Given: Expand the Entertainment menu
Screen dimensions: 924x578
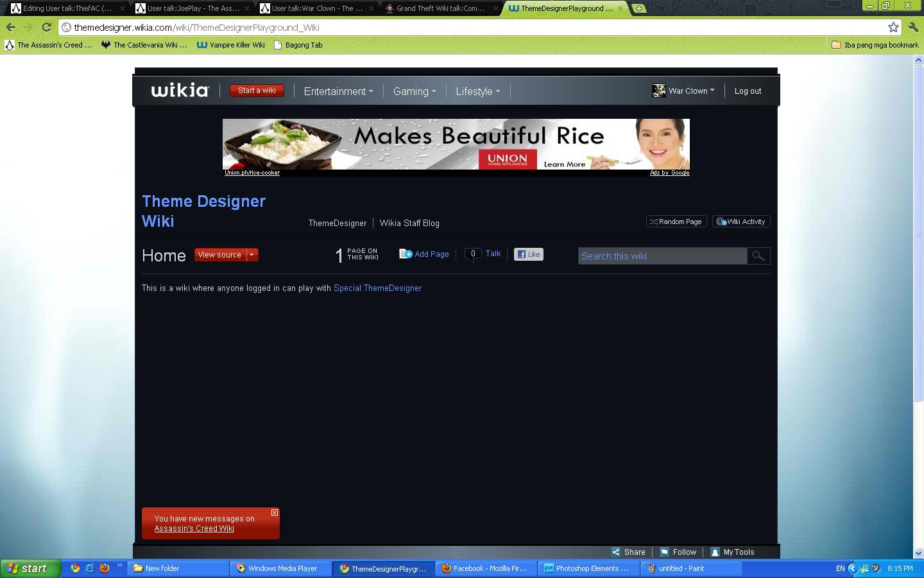Looking at the screenshot, I should [338, 91].
